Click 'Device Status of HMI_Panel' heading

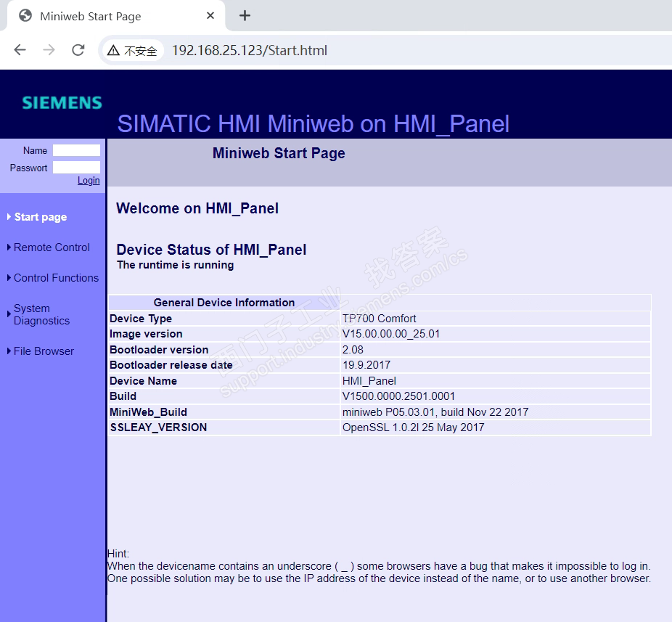[211, 250]
